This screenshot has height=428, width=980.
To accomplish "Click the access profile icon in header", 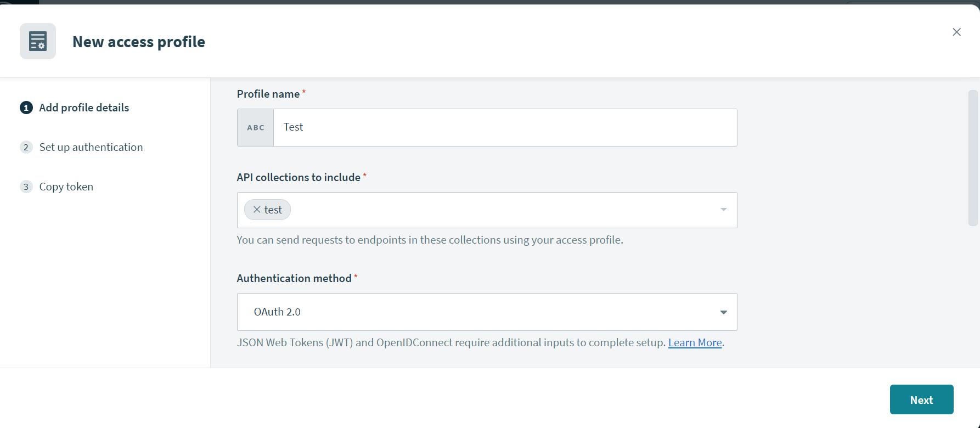I will [x=38, y=41].
